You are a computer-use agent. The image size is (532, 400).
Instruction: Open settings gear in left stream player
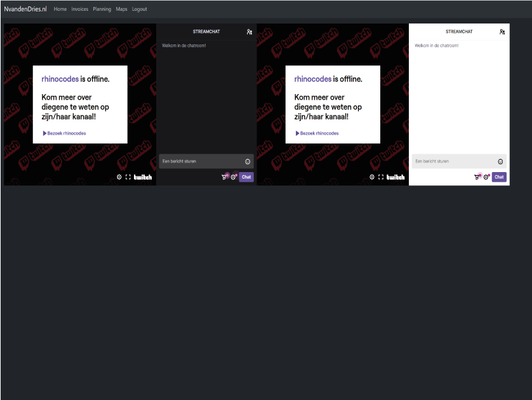119,177
